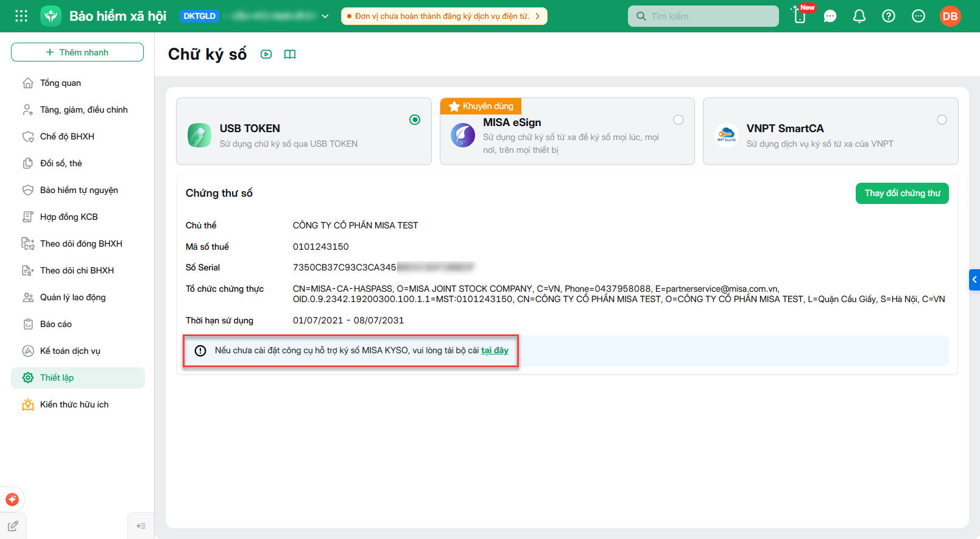Open the unfinished e-service registration notice
Screen dimensions: 980x539
click(444, 16)
